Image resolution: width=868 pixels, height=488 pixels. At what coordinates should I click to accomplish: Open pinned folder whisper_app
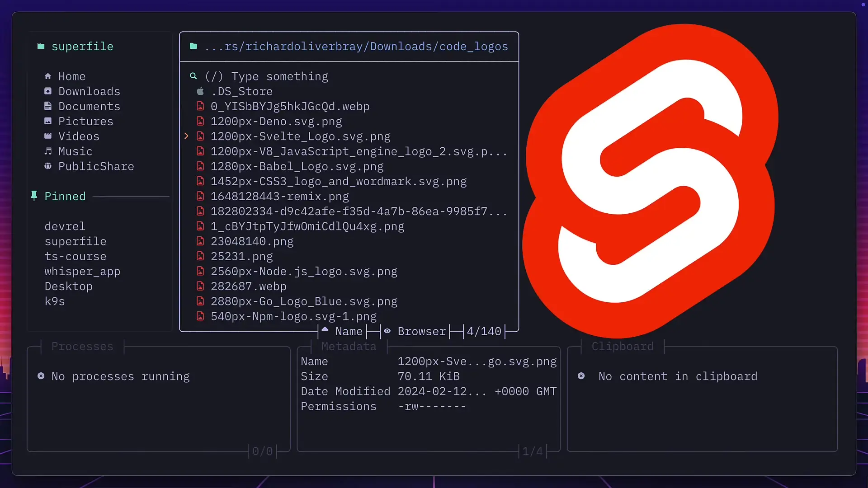(82, 271)
